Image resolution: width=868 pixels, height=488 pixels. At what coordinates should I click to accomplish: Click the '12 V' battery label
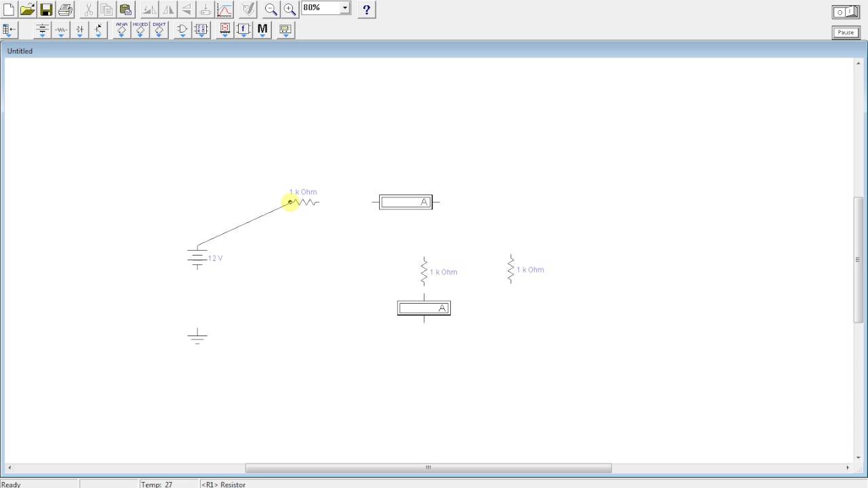click(216, 258)
